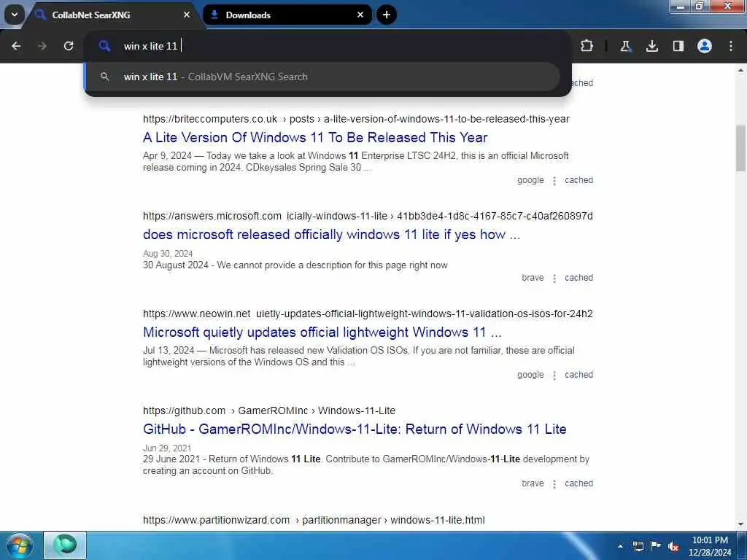Click the partitionwizard.com result URL
The width and height of the screenshot is (747, 560).
[314, 520]
